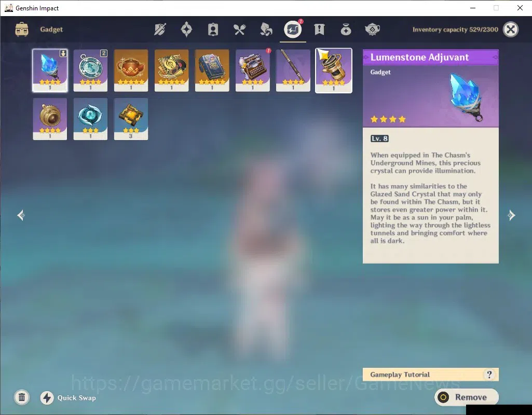Close the Genshin Impact window
The image size is (532, 415).
point(520,8)
